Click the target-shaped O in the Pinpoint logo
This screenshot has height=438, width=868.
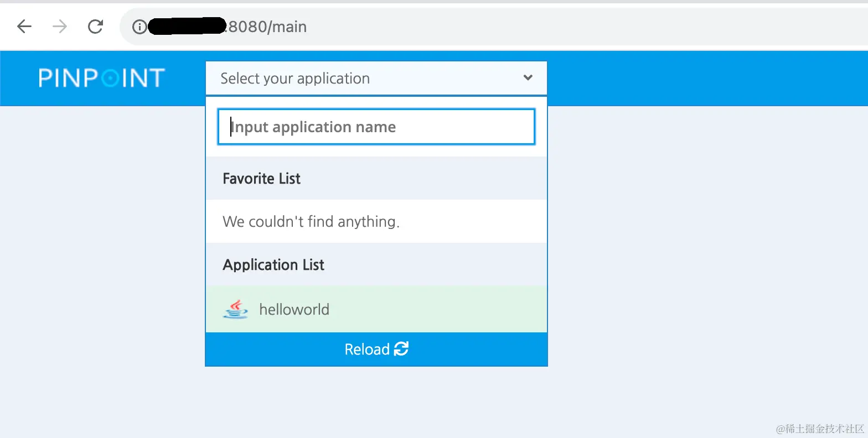pos(110,79)
